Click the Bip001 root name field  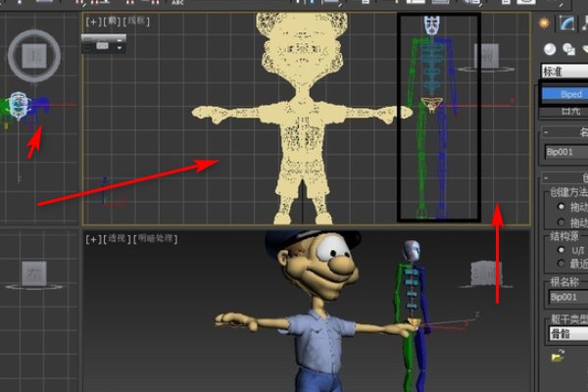pos(568,297)
